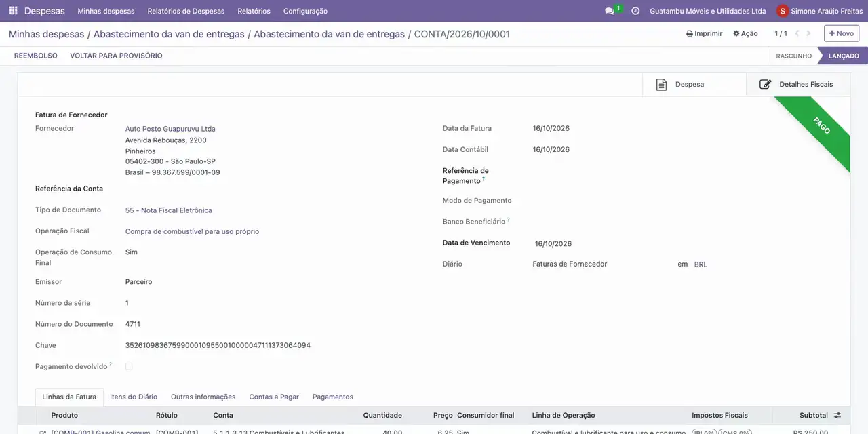Open the Ação actions dropdown

745,33
